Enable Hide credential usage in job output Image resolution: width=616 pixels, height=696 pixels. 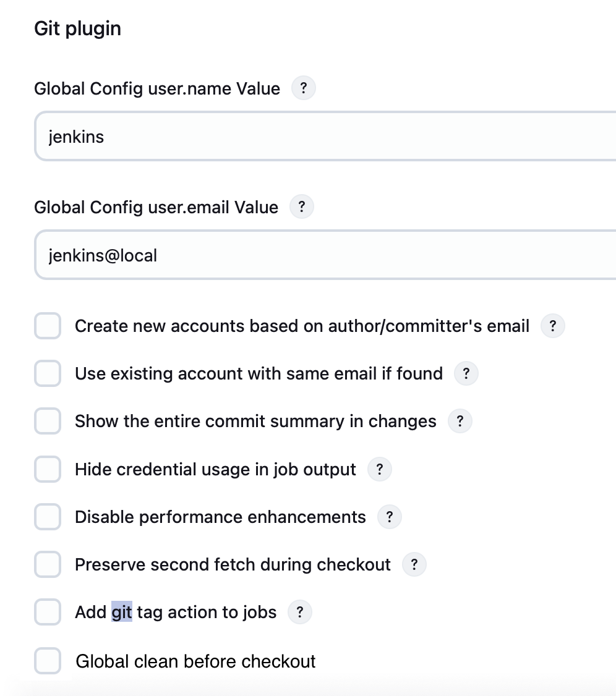pos(48,469)
